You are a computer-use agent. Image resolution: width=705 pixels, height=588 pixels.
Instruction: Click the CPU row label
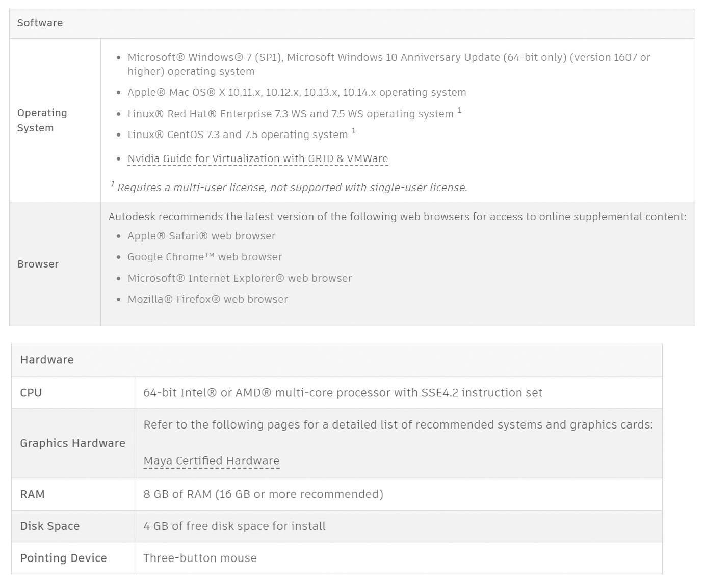pyautogui.click(x=31, y=393)
